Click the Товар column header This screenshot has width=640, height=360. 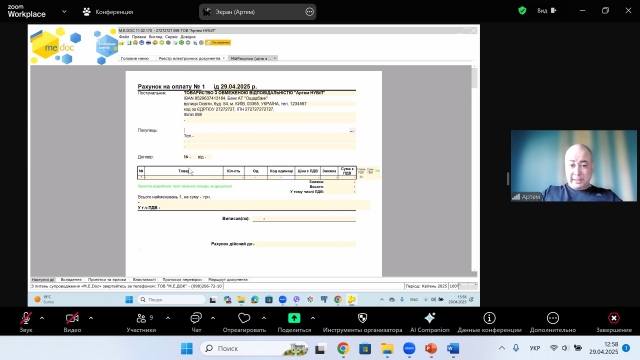click(x=184, y=171)
